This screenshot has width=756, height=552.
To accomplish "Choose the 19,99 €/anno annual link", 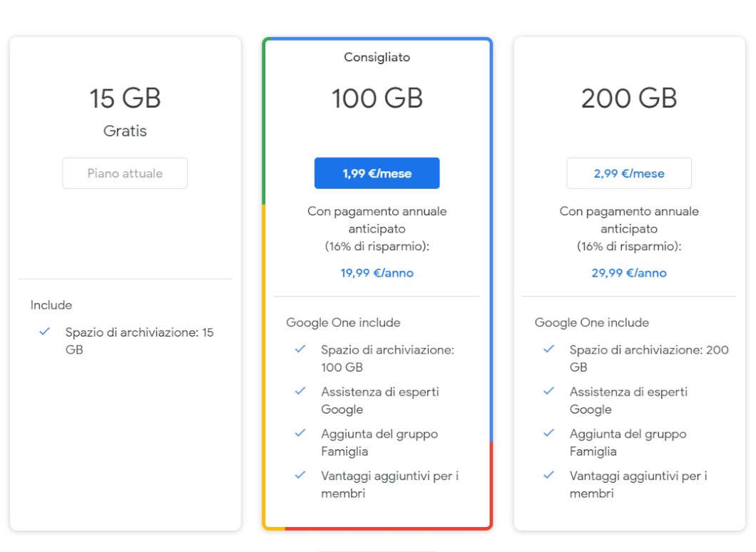I will pos(377,273).
